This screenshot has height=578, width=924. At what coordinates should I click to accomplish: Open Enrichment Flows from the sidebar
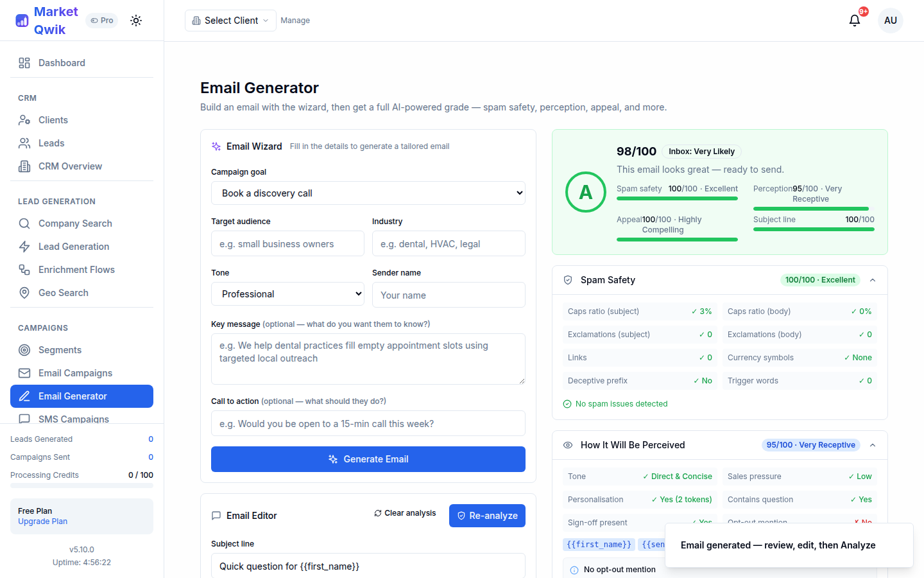(x=76, y=269)
